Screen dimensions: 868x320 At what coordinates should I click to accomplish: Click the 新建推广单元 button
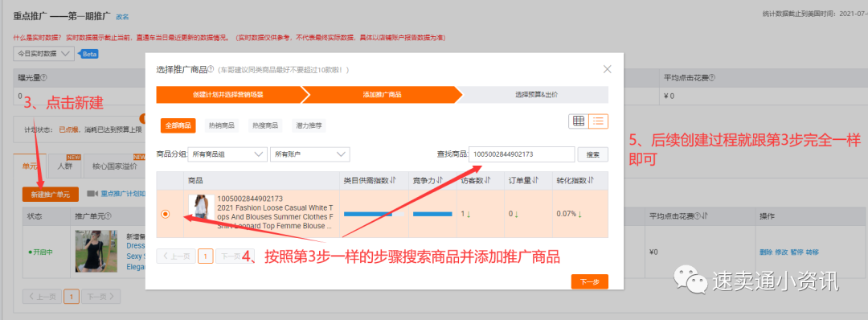[51, 195]
